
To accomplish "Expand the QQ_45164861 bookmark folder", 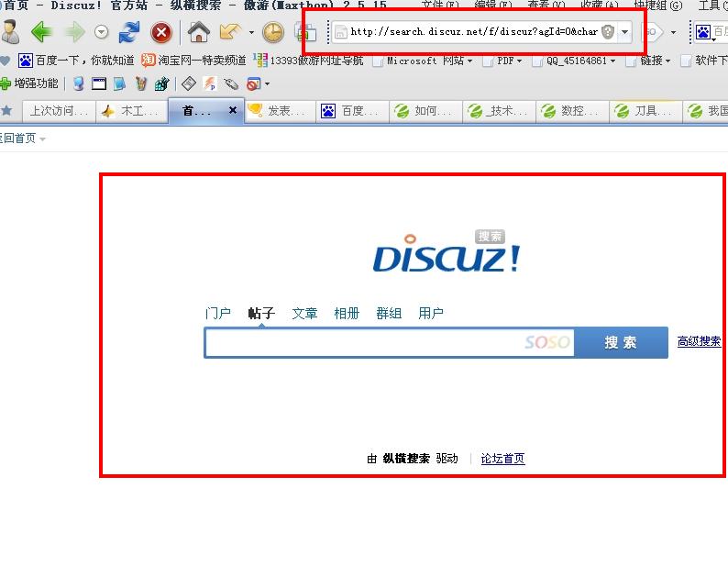I will coord(574,61).
